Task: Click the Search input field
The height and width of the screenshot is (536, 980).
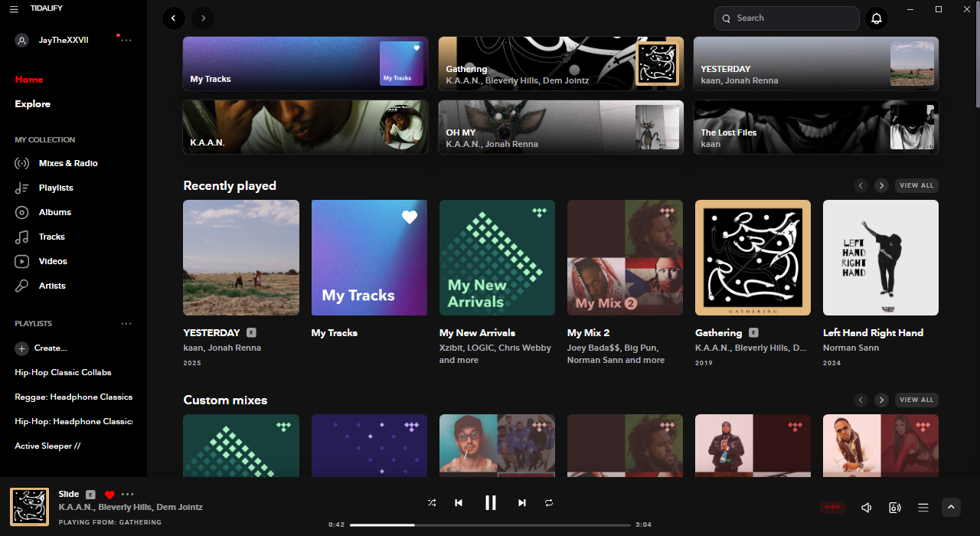Action: coord(786,18)
